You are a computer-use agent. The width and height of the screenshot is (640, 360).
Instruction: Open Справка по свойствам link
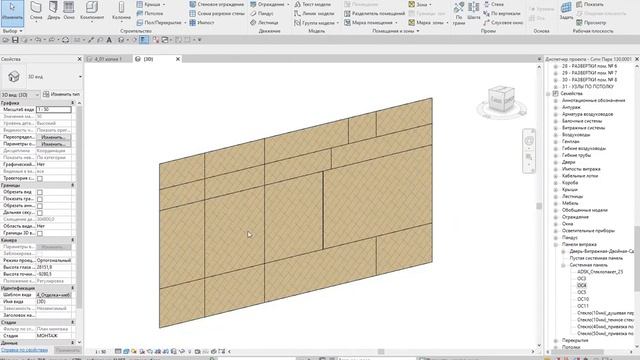coord(24,350)
